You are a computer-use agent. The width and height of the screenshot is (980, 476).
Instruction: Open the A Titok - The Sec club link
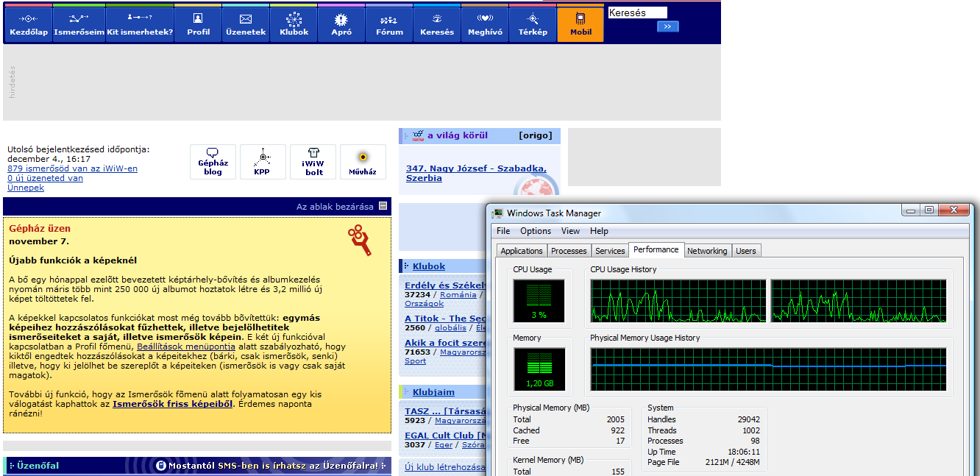click(446, 319)
